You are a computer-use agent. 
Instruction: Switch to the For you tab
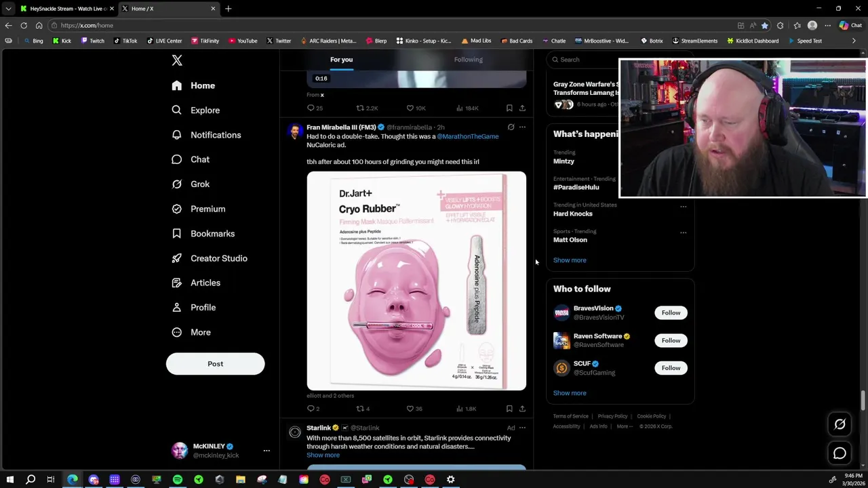[341, 60]
